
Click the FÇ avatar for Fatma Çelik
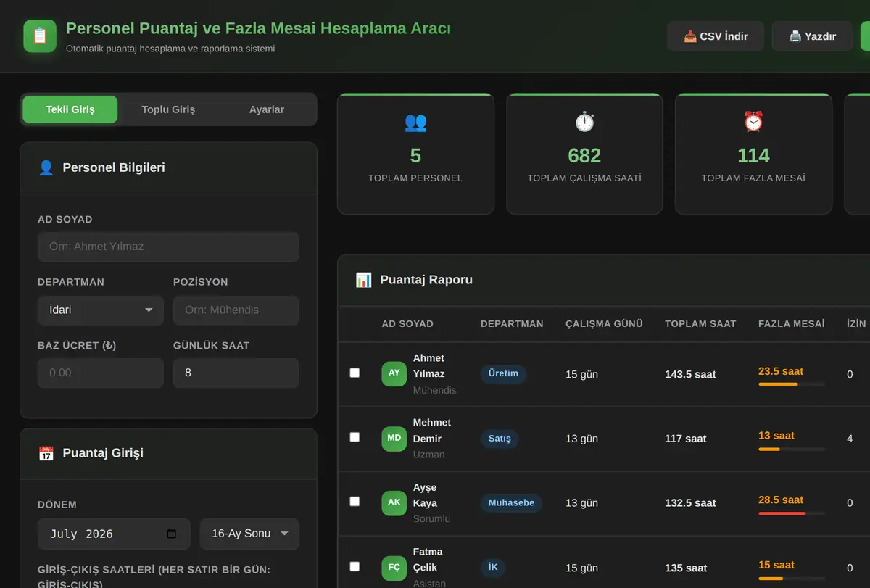point(394,567)
